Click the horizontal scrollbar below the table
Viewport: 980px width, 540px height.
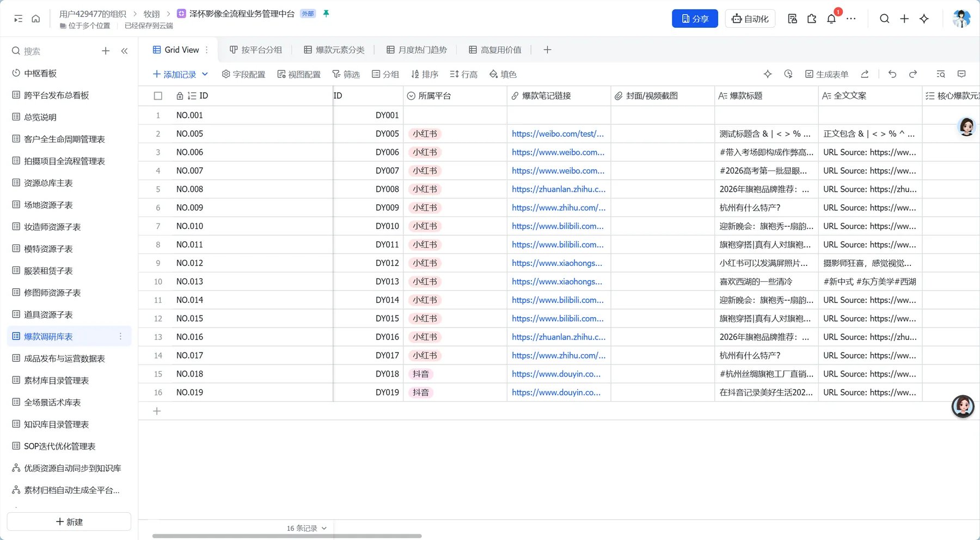point(287,536)
